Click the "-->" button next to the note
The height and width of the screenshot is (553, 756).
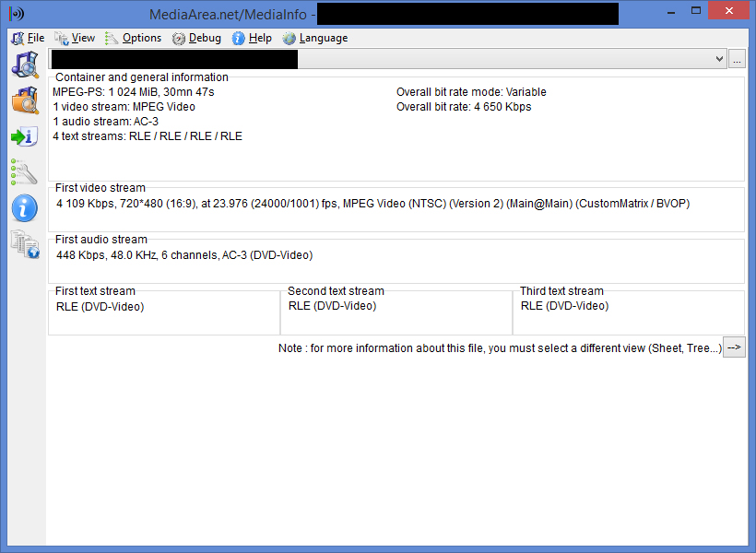point(734,347)
